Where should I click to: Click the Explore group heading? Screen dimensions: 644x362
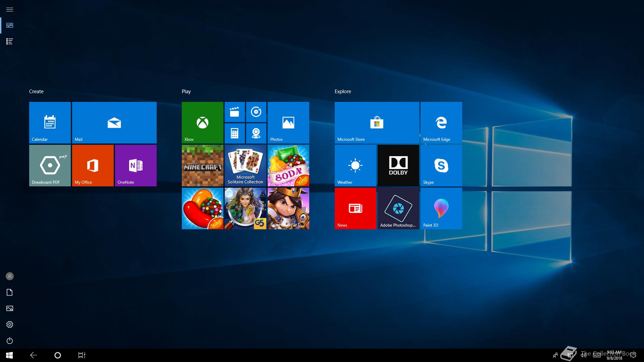(x=343, y=92)
